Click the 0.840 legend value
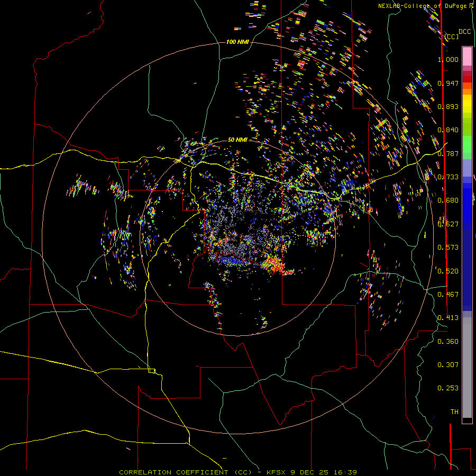Image resolution: width=476 pixels, height=476 pixels. click(x=448, y=130)
